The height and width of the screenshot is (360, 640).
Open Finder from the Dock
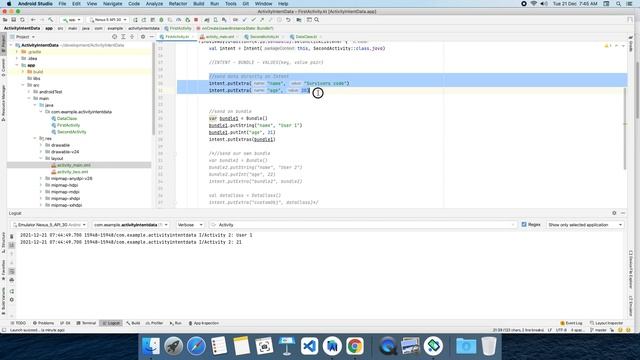[151, 346]
